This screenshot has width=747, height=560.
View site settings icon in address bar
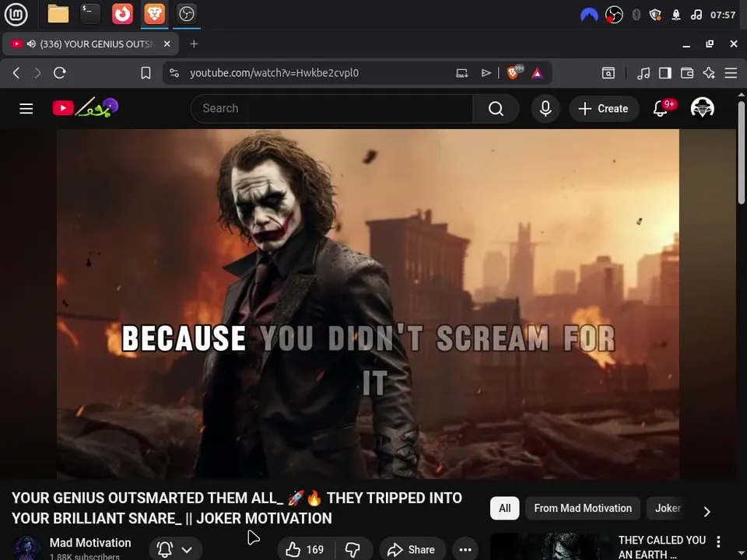174,73
